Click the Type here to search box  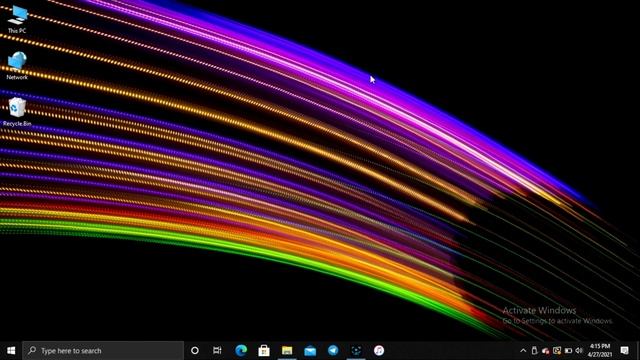(x=103, y=351)
